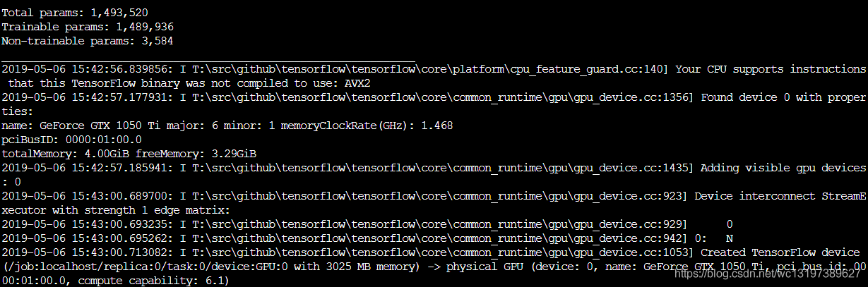868x287 pixels.
Task: Click the 'pciBusID: 0000:01:00.0' line
Action: tap(72, 140)
